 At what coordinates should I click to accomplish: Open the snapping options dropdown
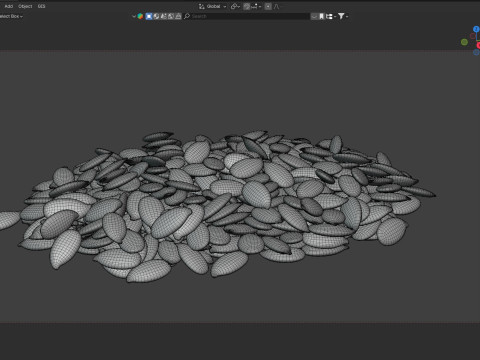pos(256,6)
